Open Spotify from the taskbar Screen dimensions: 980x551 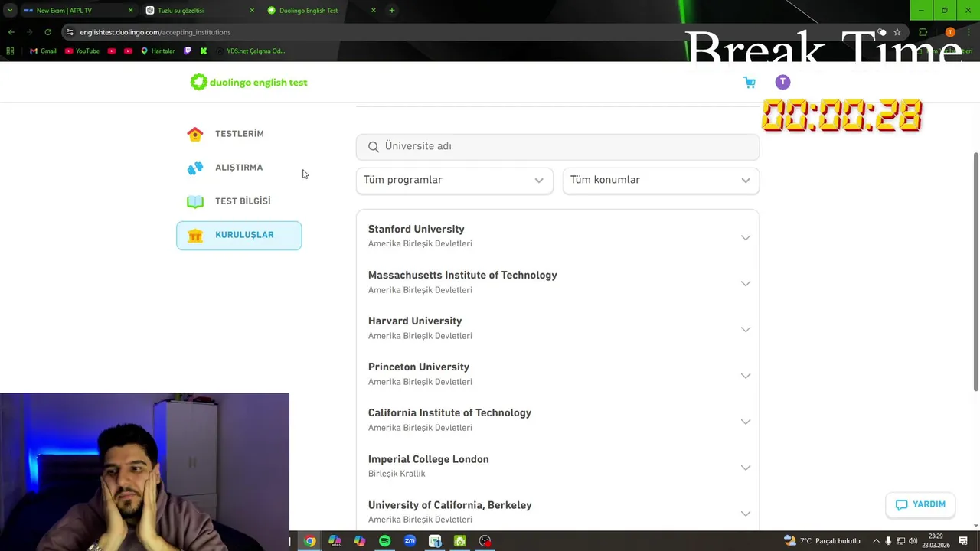[384, 541]
